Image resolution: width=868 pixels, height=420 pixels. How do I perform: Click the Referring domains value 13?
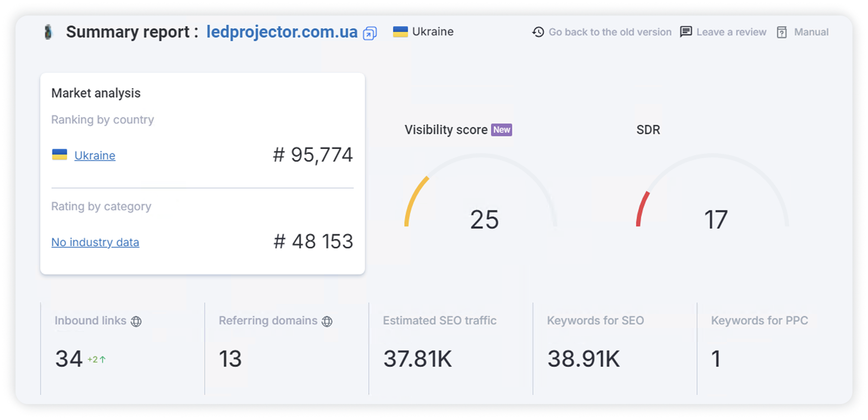(230, 359)
